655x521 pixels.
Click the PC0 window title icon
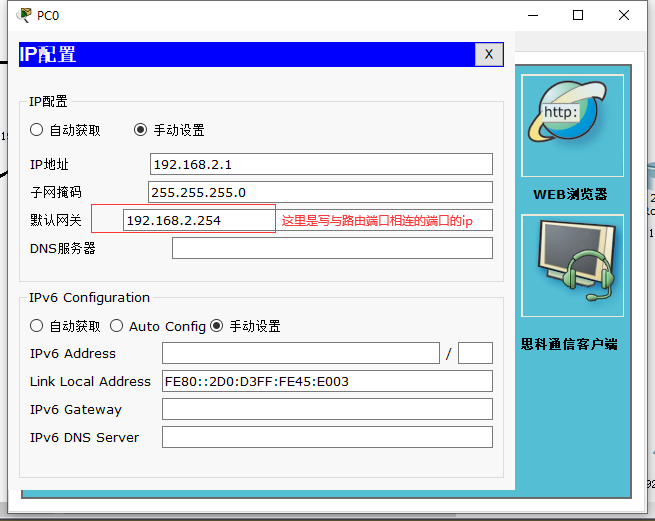click(24, 15)
